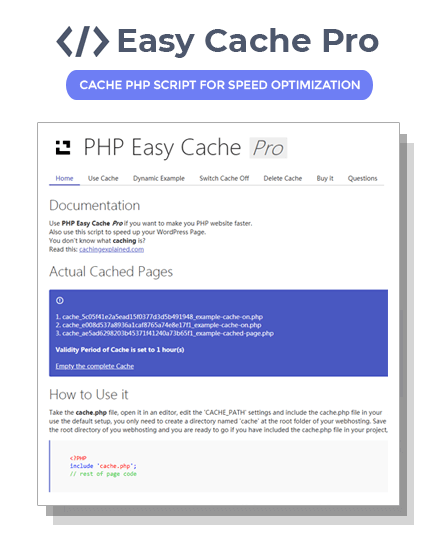Select the example-cached-page.php cache entry
448x560 pixels.
coord(165,333)
